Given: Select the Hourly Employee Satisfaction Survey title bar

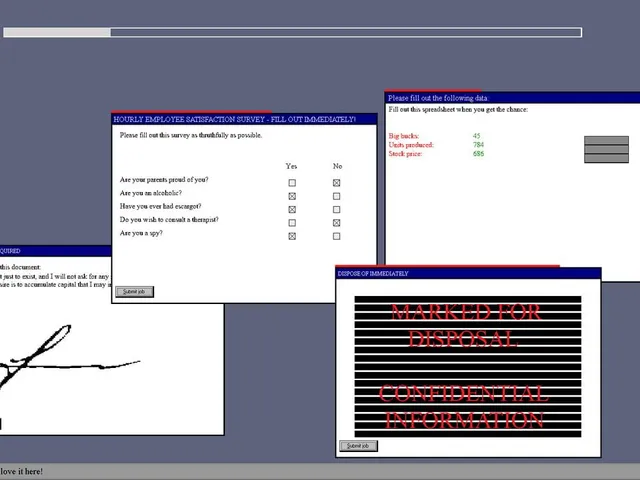Looking at the screenshot, I should point(244,119).
